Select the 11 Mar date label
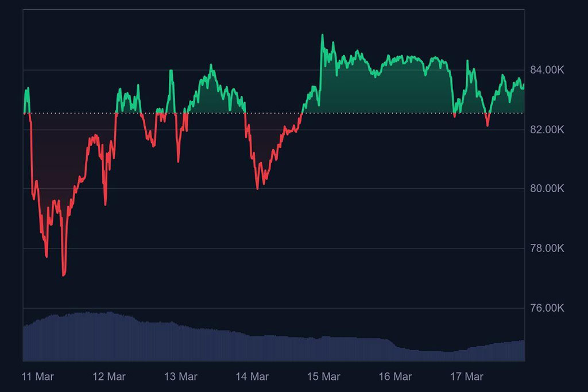588x392 pixels. click(x=37, y=377)
